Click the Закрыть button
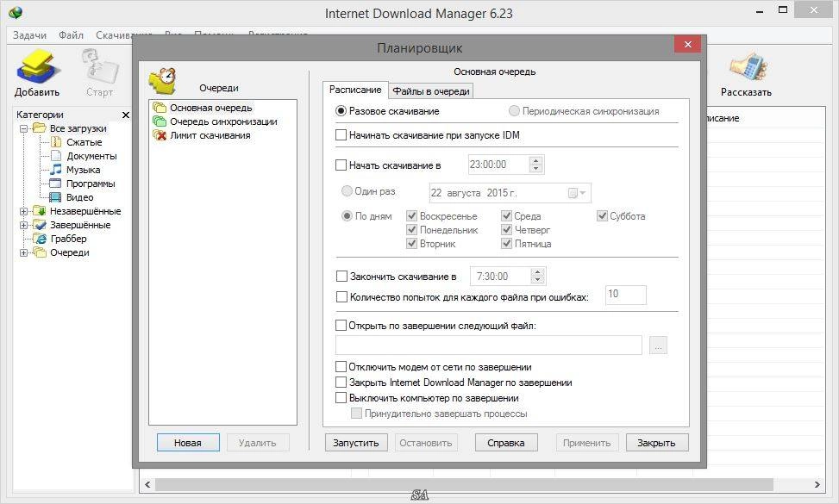This screenshot has width=839, height=504. click(x=657, y=443)
